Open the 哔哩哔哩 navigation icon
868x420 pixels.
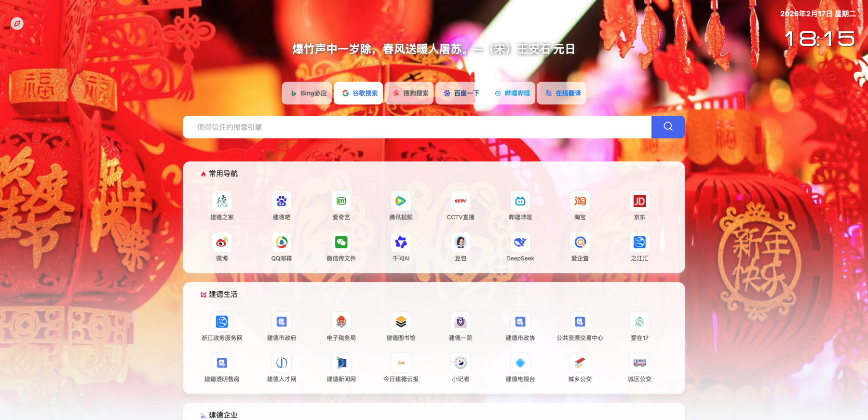coord(520,201)
